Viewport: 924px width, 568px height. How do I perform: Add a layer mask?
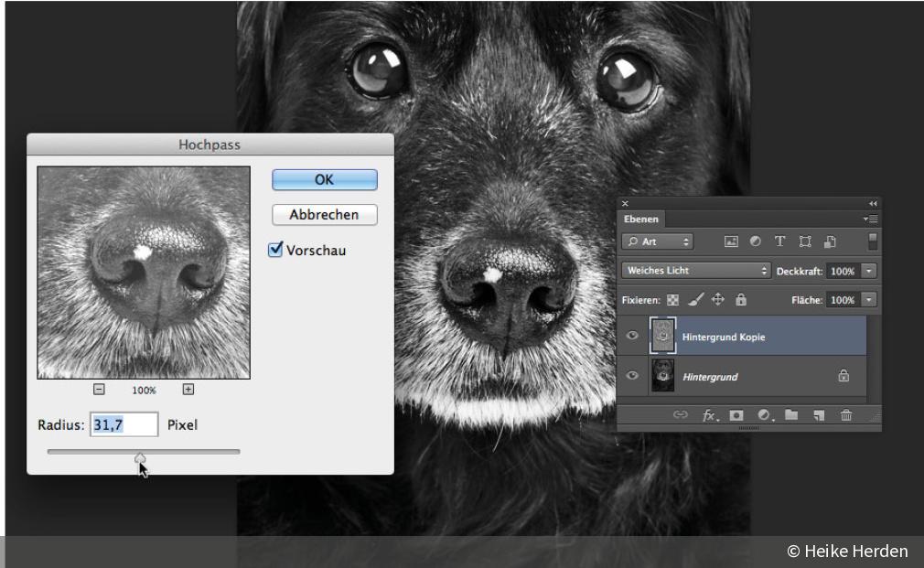click(736, 415)
